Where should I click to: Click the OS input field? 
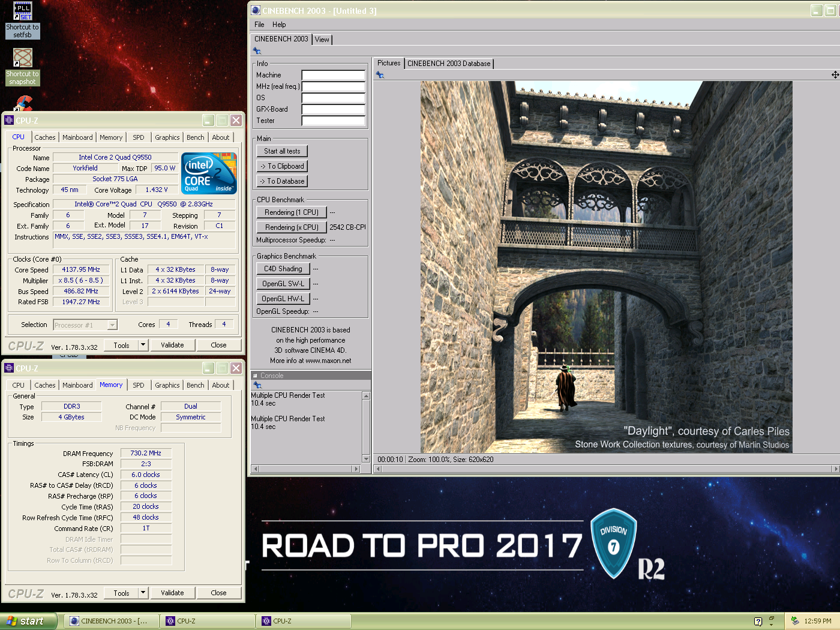click(x=333, y=98)
